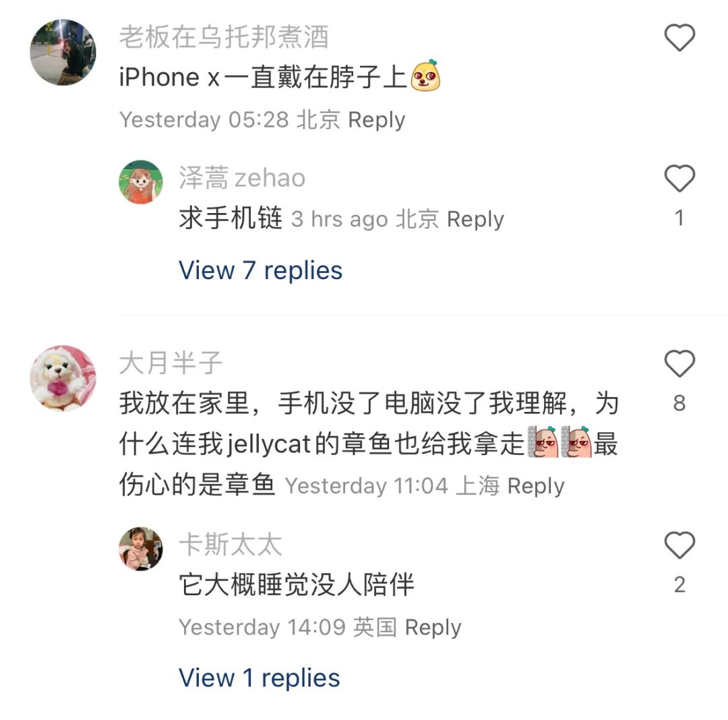Open 大月半子's plush toy avatar
Screen dimensions: 728x720
coord(63,378)
